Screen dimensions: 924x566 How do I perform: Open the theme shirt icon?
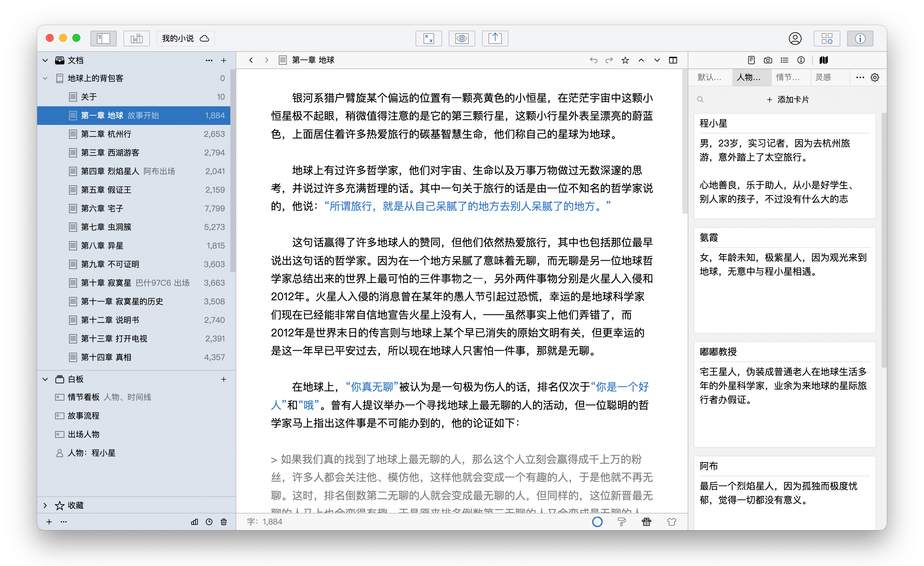(x=671, y=522)
